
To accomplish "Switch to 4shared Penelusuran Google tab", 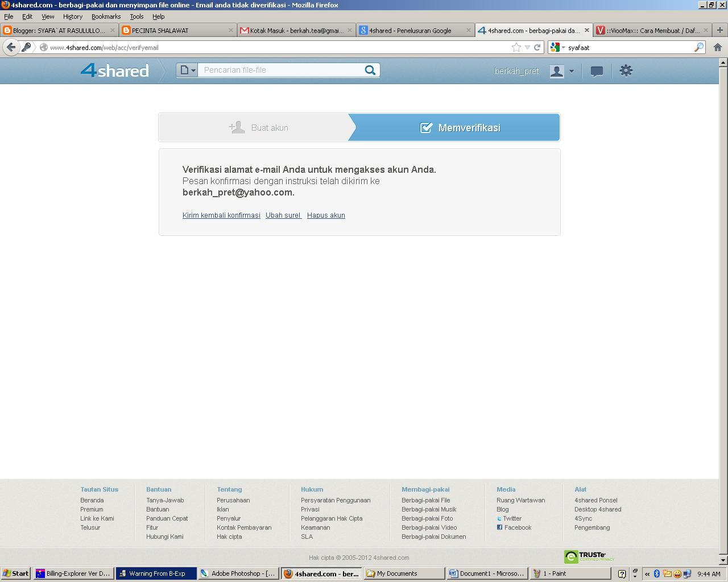I will (x=415, y=30).
